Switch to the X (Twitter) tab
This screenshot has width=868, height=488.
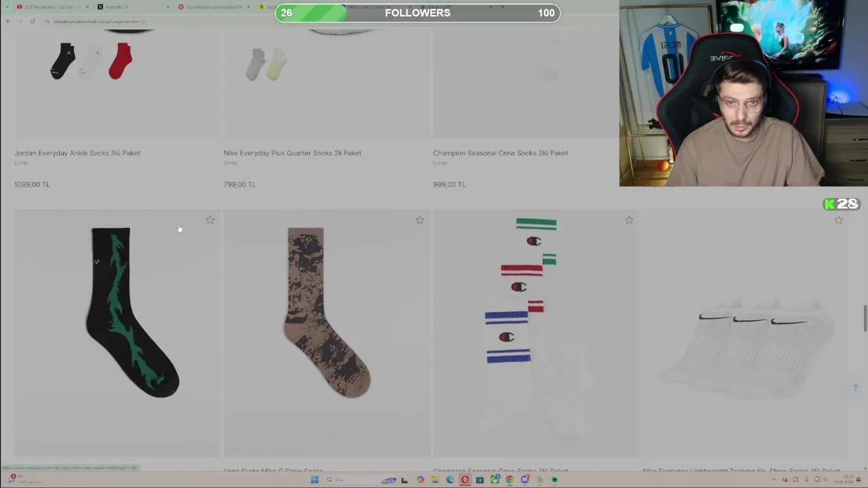132,7
